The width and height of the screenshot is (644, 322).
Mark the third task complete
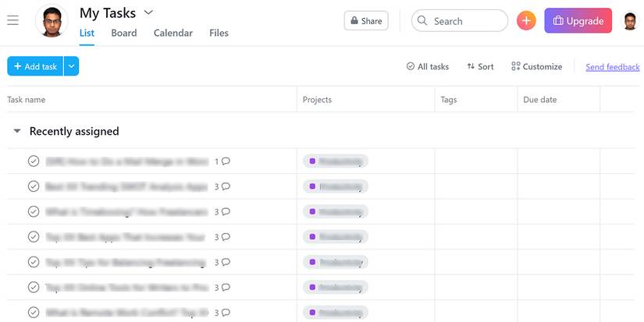tap(34, 211)
